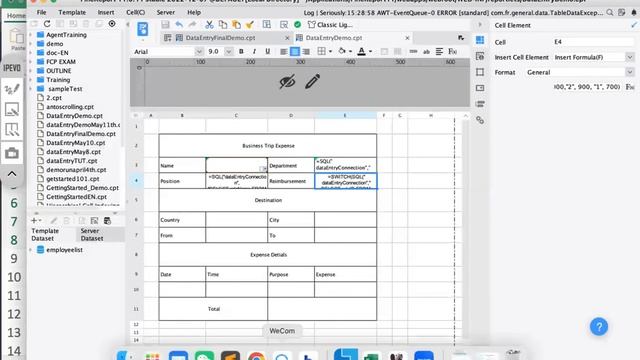Click the database connection settings icon

(107, 220)
